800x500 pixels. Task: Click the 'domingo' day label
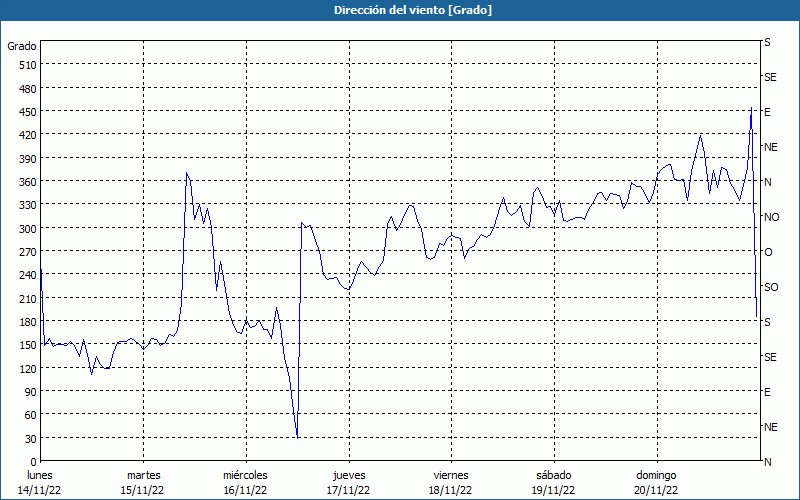point(656,476)
